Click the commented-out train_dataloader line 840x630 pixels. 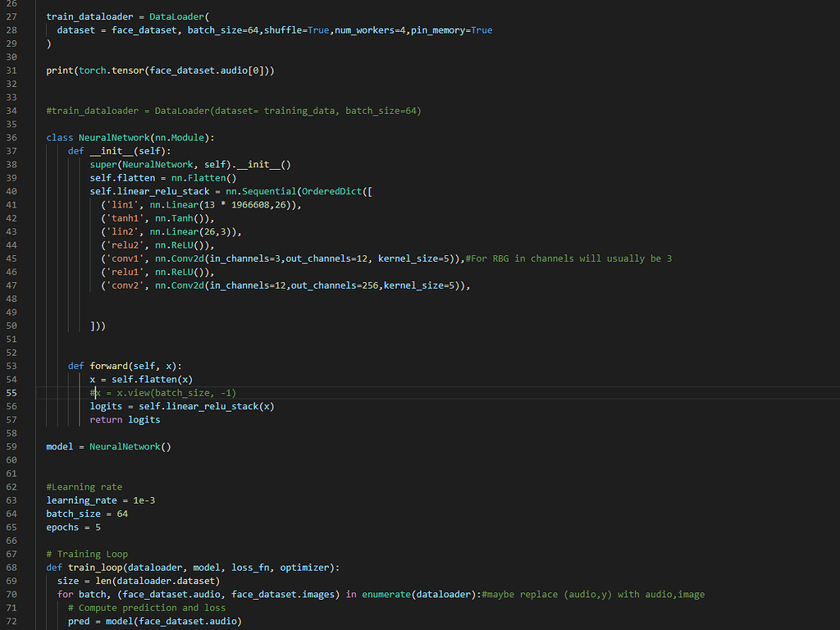coord(234,111)
